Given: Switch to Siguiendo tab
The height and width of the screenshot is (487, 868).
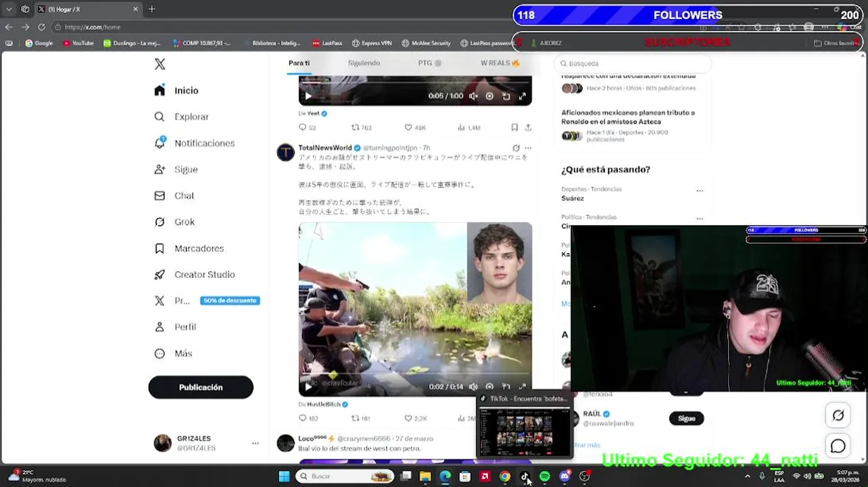Looking at the screenshot, I should [364, 63].
